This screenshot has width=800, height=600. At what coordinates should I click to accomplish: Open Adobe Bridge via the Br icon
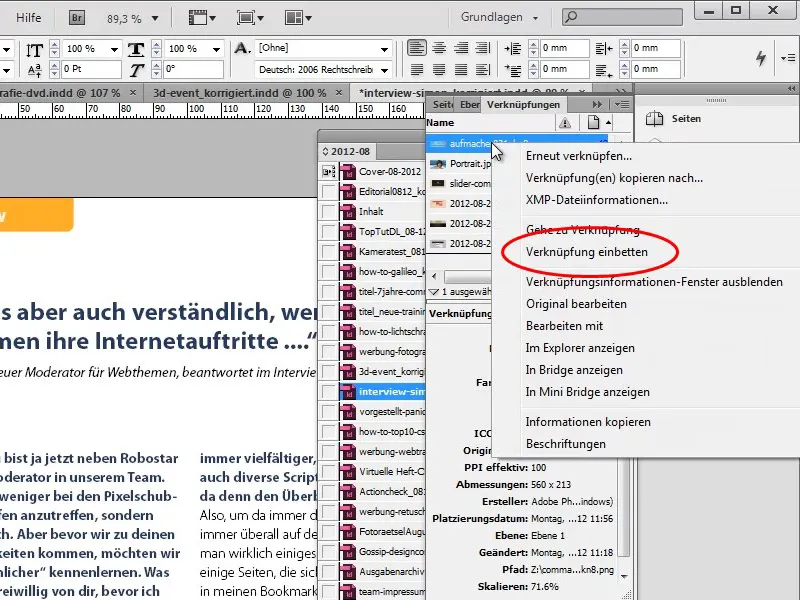pyautogui.click(x=77, y=18)
